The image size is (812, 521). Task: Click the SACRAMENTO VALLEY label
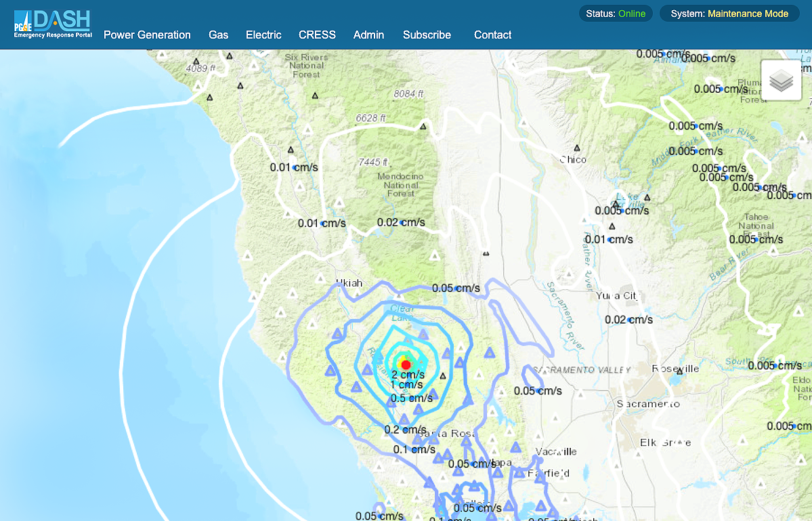(x=582, y=370)
